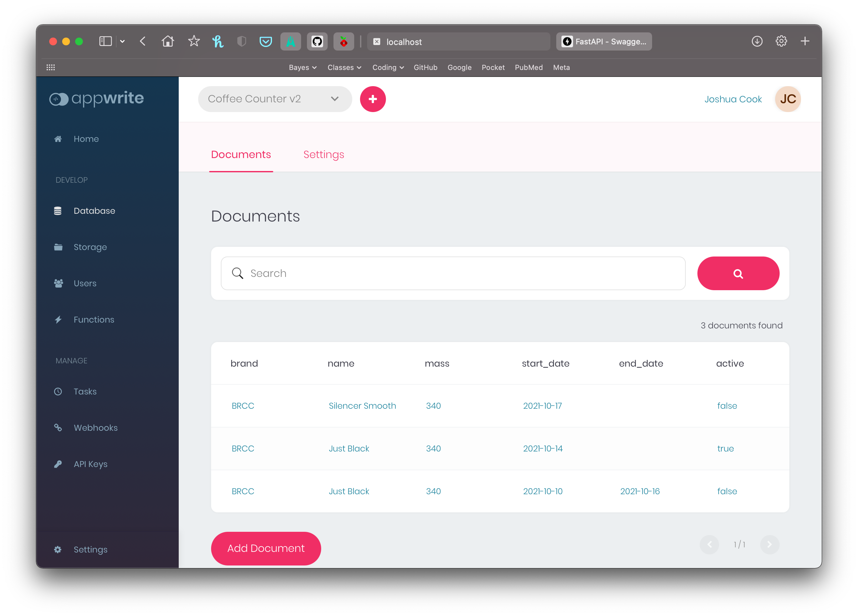The width and height of the screenshot is (858, 616).
Task: Click the Add Document button
Action: click(265, 548)
